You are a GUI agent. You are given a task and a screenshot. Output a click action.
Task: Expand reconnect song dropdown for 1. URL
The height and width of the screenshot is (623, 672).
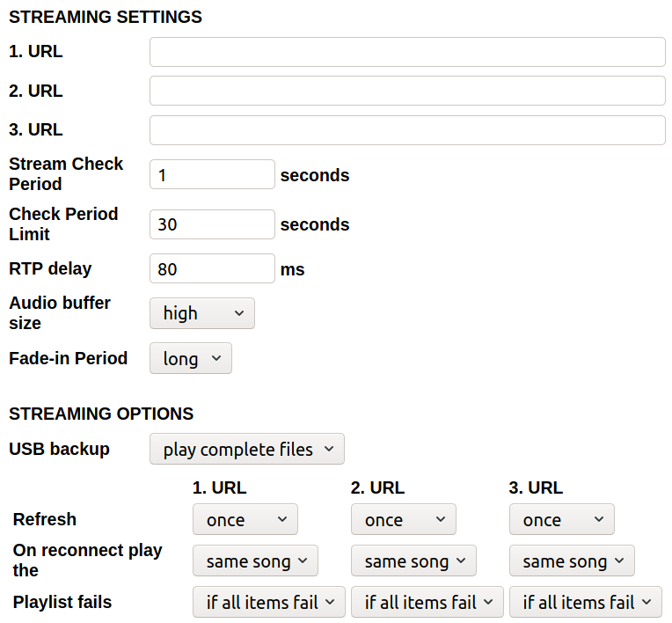(x=255, y=561)
